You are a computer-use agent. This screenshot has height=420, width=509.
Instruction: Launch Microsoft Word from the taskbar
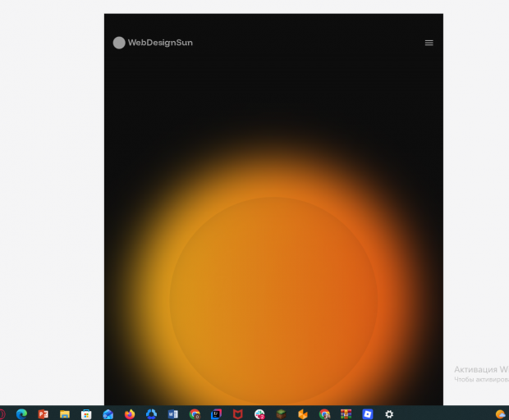pyautogui.click(x=172, y=414)
